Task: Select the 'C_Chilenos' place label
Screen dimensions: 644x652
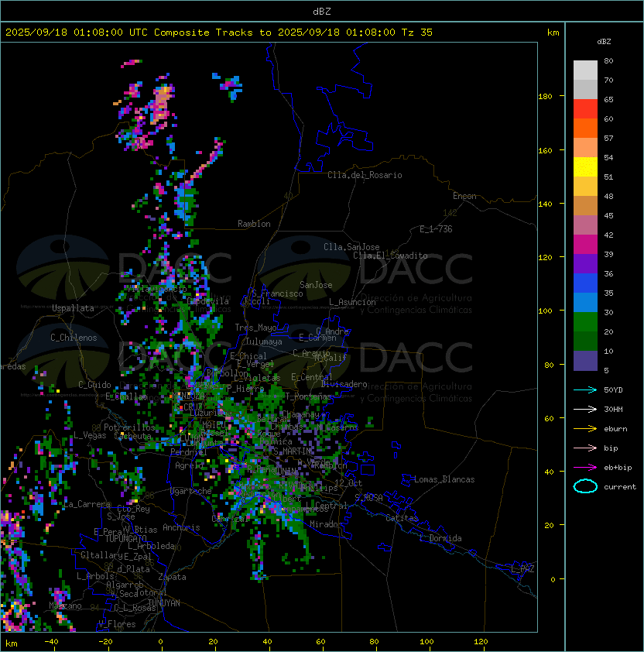Action: point(74,338)
